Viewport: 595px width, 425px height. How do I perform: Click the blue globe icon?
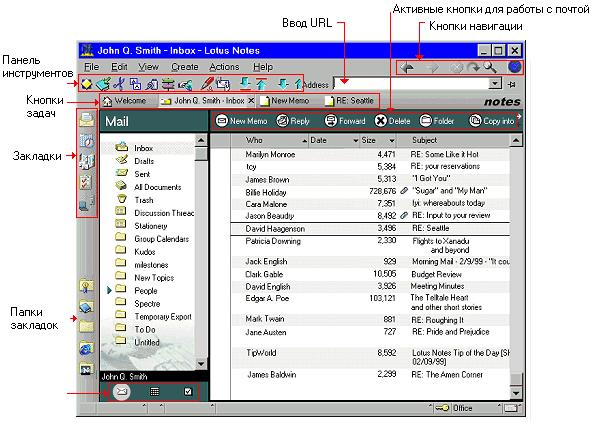(515, 67)
